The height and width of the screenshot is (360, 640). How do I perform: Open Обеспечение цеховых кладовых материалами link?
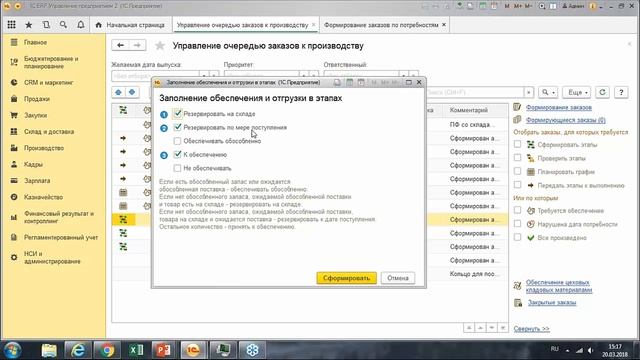tap(559, 286)
